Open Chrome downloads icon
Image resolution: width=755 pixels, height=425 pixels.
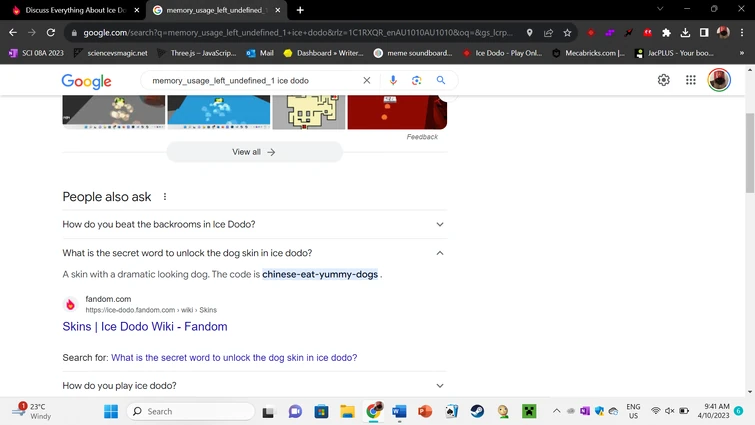685,33
